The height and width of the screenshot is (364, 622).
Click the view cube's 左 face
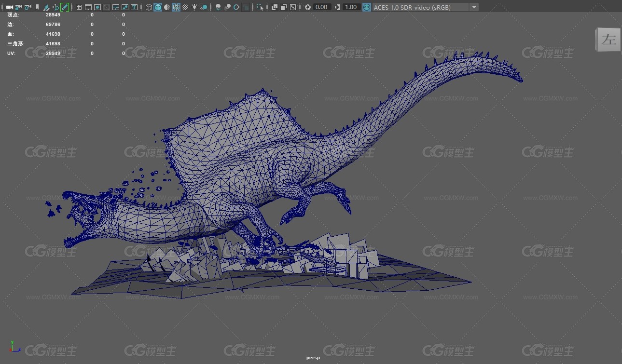(609, 40)
